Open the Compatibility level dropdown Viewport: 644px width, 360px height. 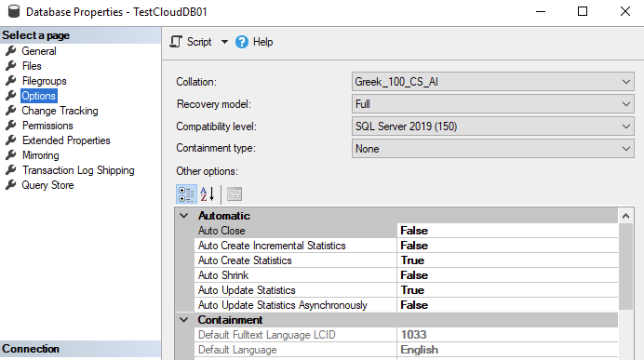point(493,127)
